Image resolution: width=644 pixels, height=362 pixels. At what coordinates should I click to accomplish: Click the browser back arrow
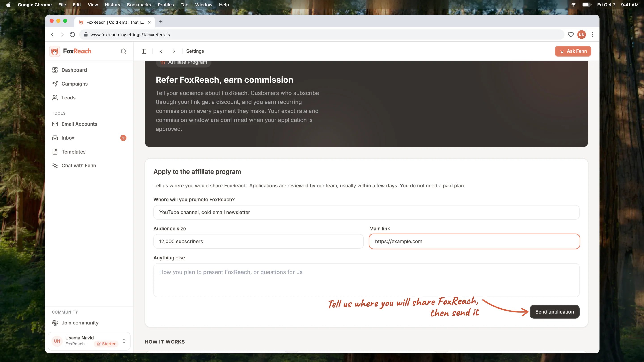pos(53,34)
